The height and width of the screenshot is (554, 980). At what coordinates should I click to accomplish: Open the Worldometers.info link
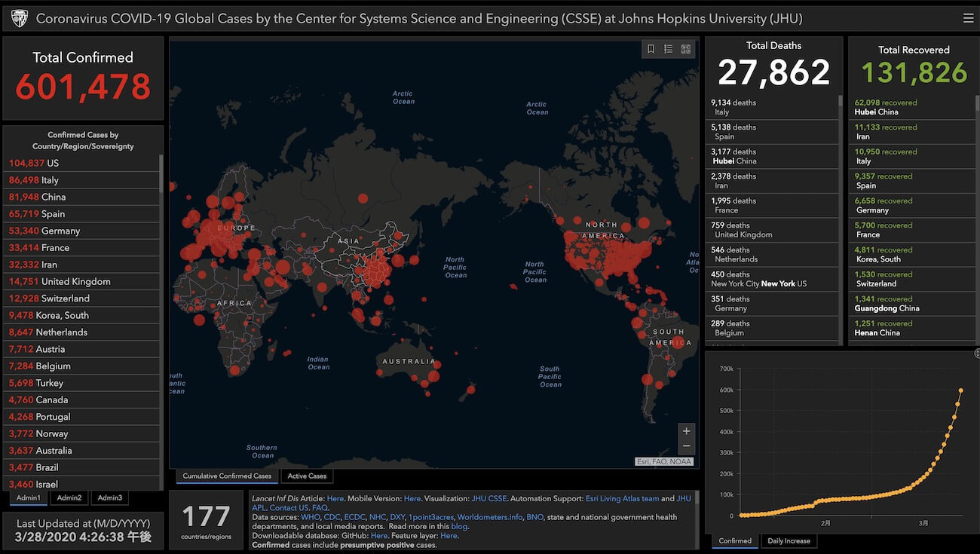pos(490,517)
